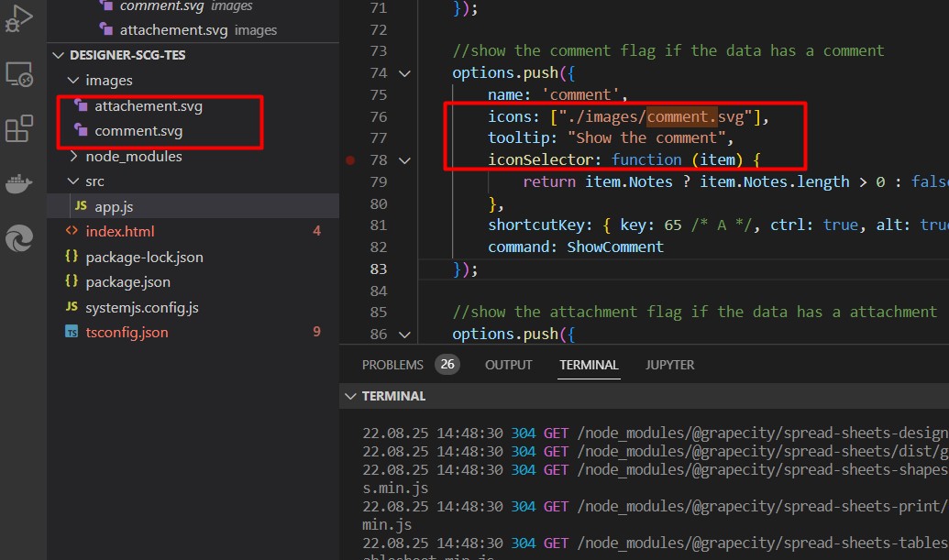Image resolution: width=949 pixels, height=560 pixels.
Task: Open the Remote Explorer view
Action: point(19,73)
